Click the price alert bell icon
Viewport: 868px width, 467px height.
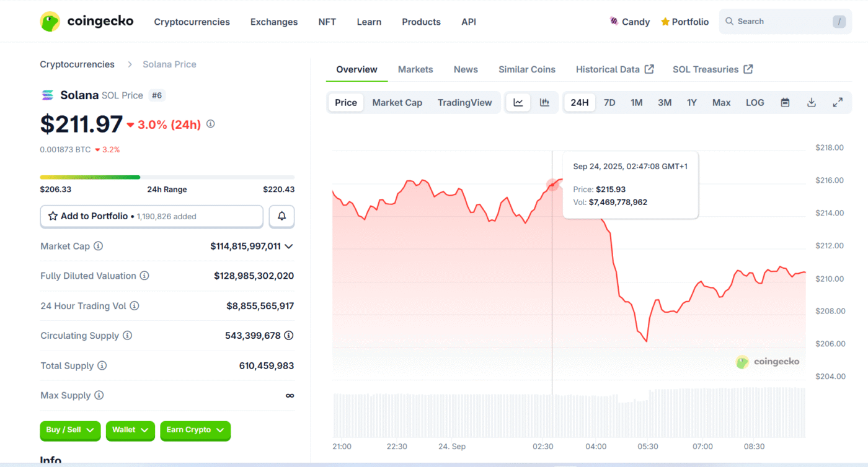tap(281, 216)
